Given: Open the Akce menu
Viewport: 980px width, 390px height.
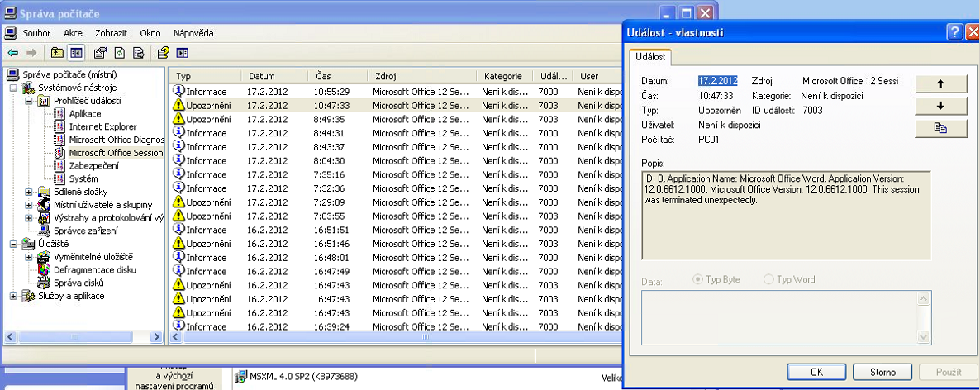Looking at the screenshot, I should (73, 33).
